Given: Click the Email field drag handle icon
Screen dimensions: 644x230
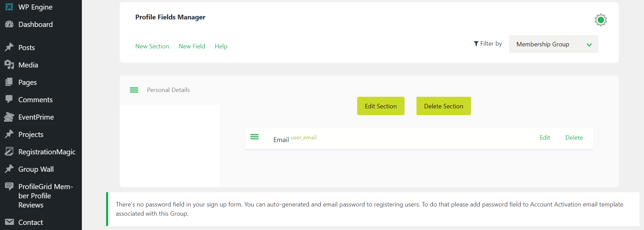Looking at the screenshot, I should pos(254,137).
